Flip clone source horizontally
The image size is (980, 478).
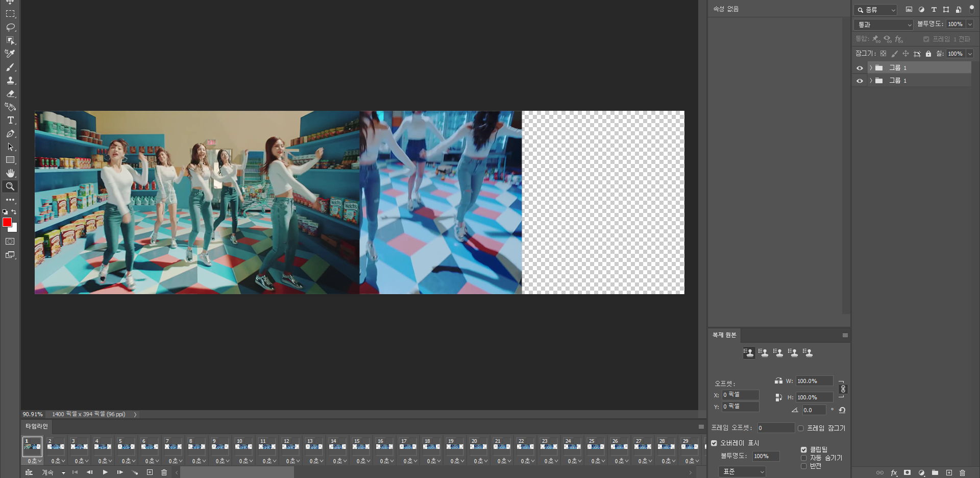pos(778,380)
